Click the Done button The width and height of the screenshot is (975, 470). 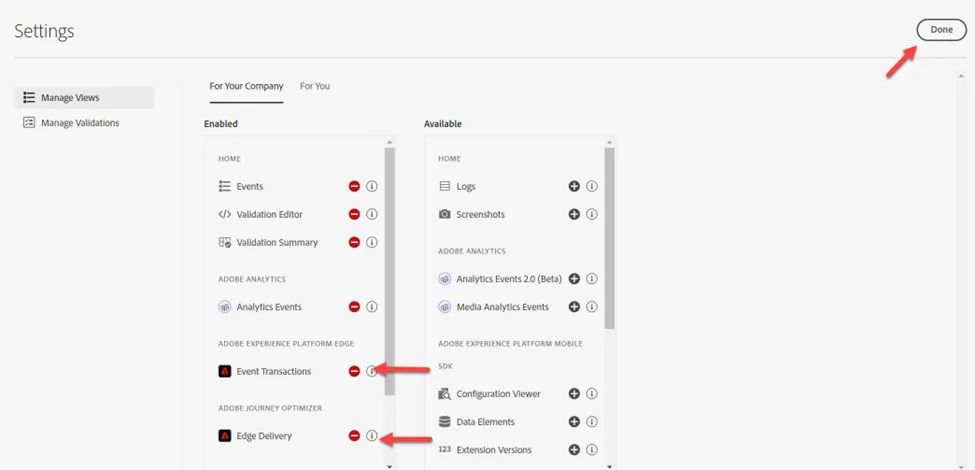pos(941,30)
